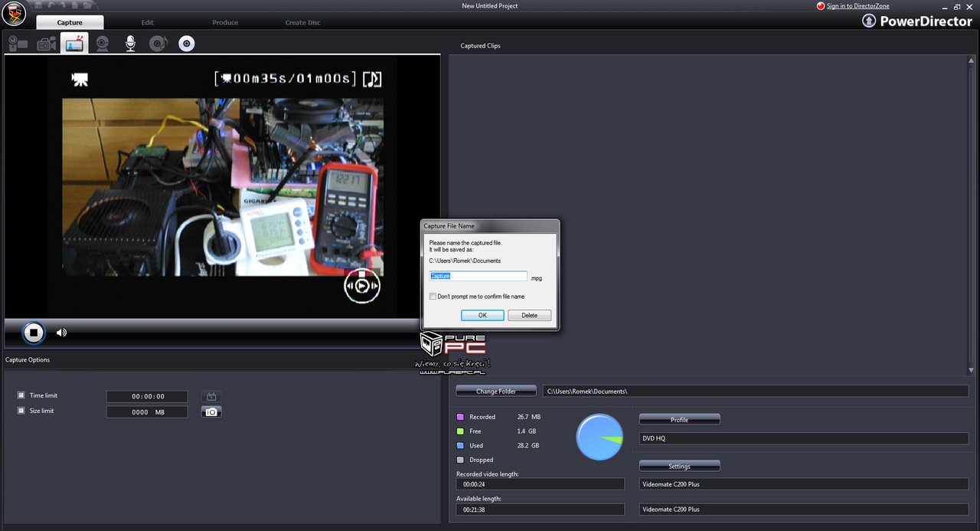Click the undo arrow icon

tap(49, 5)
